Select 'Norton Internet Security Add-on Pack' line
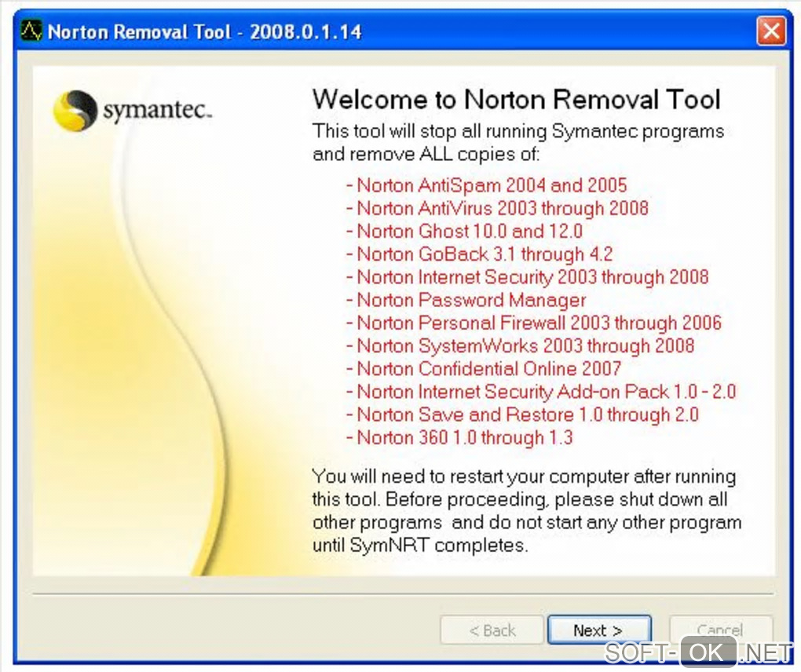 pyautogui.click(x=540, y=392)
